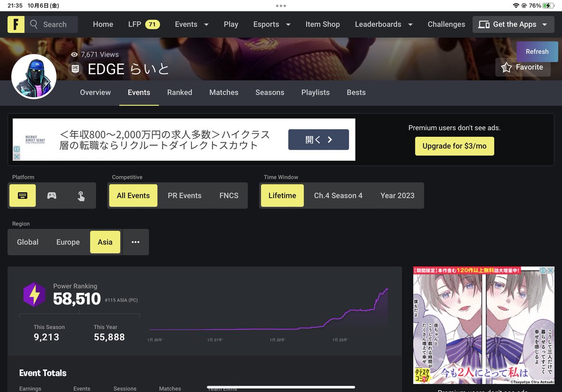The width and height of the screenshot is (562, 392).
Task: Tap the battery indicator in status bar
Action: (548, 6)
